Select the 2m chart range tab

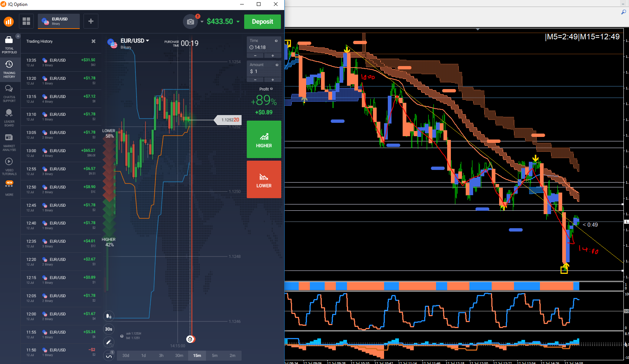coord(233,355)
